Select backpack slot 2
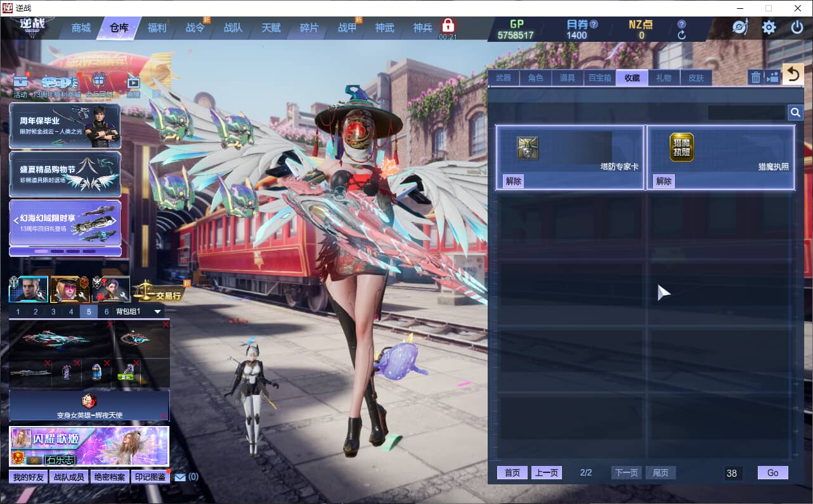The height and width of the screenshot is (504, 813). pyautogui.click(x=36, y=312)
